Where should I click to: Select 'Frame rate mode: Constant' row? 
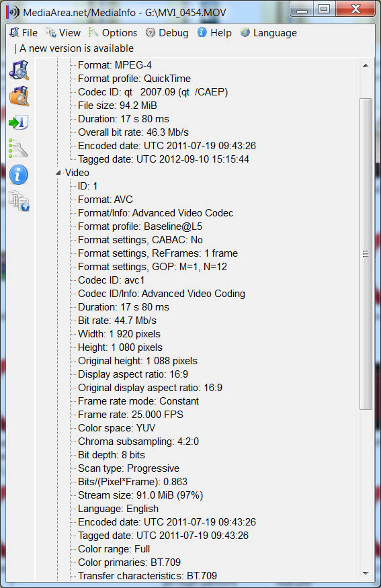[138, 401]
